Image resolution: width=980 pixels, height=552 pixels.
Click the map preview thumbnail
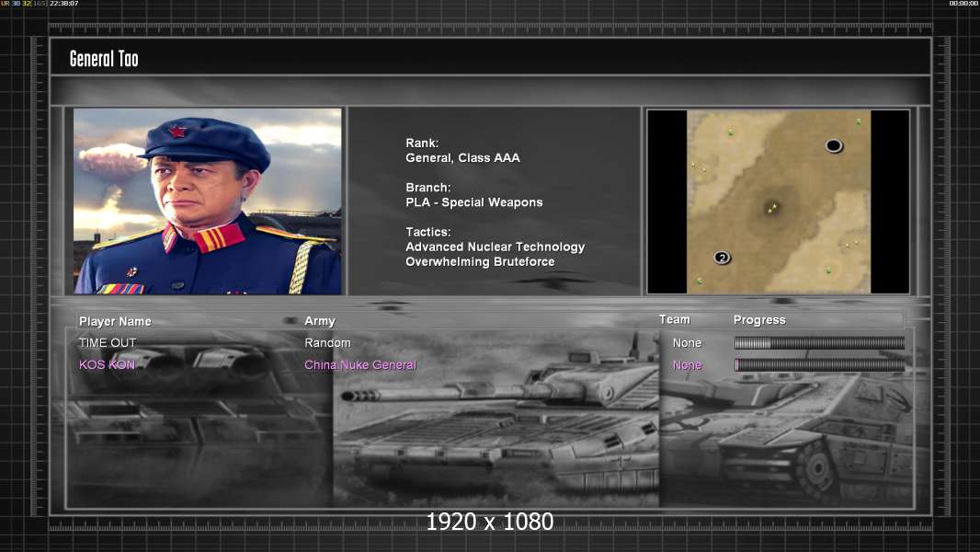click(x=778, y=201)
